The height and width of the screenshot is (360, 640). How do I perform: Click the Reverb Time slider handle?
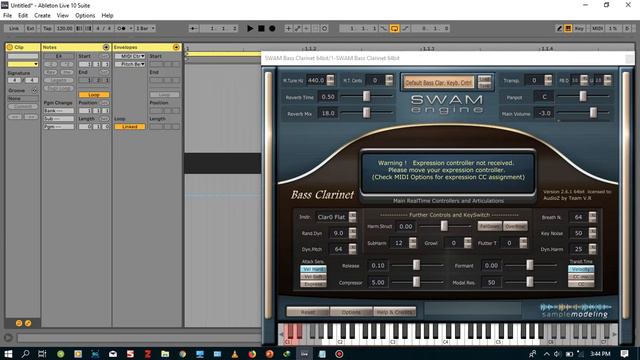click(367, 96)
